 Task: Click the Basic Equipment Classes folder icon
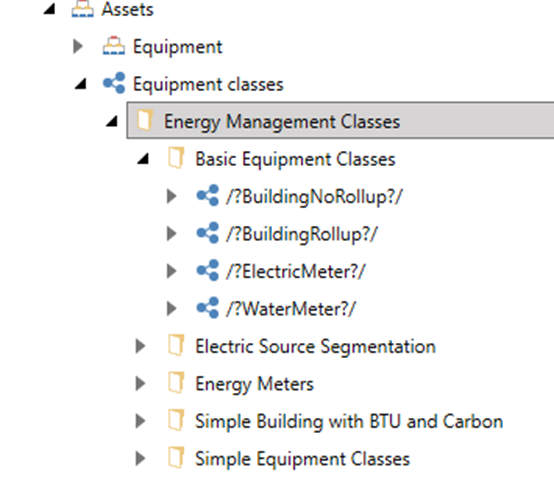[176, 158]
